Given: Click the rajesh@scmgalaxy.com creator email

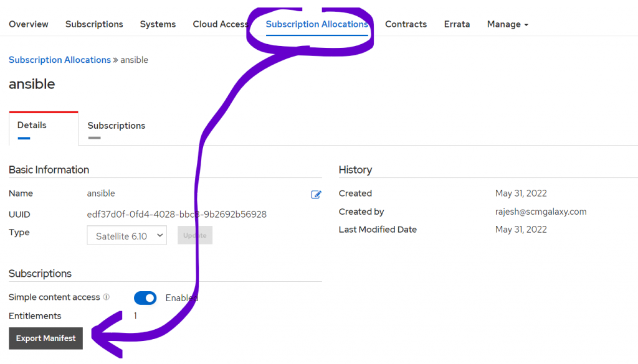Looking at the screenshot, I should pos(541,212).
